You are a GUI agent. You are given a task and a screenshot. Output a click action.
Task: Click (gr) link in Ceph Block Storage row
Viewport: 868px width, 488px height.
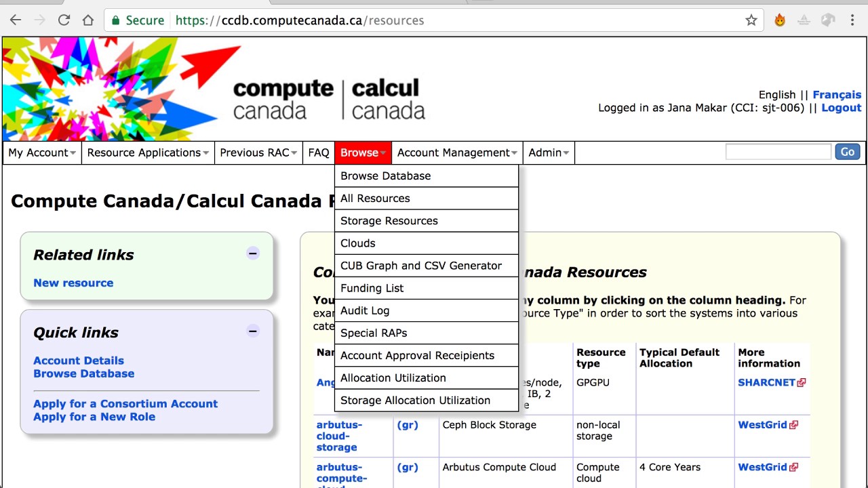click(408, 425)
